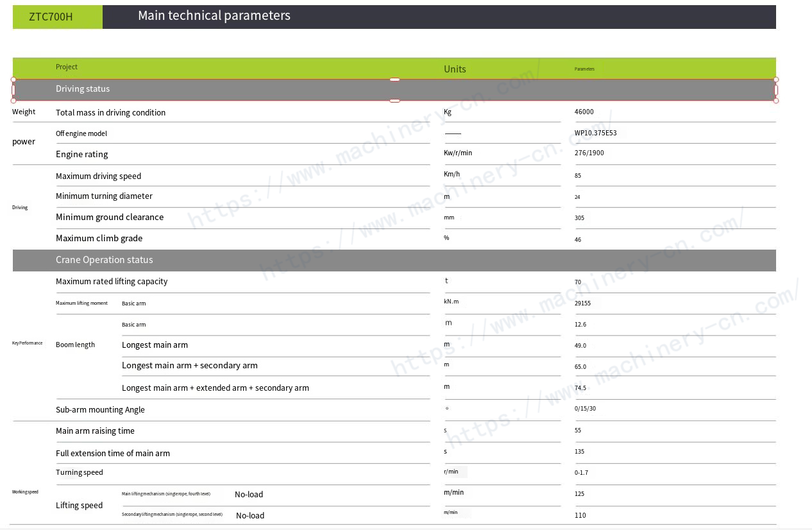Click the "kN.m" unit

tap(452, 301)
